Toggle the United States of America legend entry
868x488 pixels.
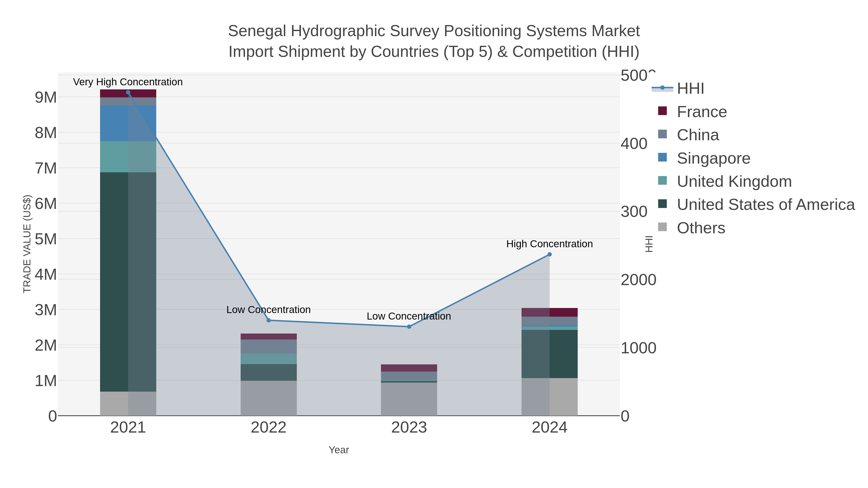756,205
